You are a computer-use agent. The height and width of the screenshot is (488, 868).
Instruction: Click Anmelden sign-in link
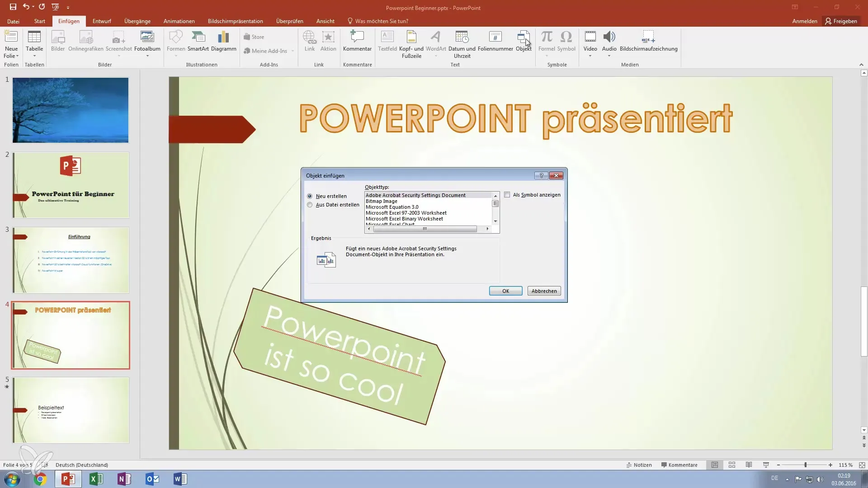(x=804, y=21)
